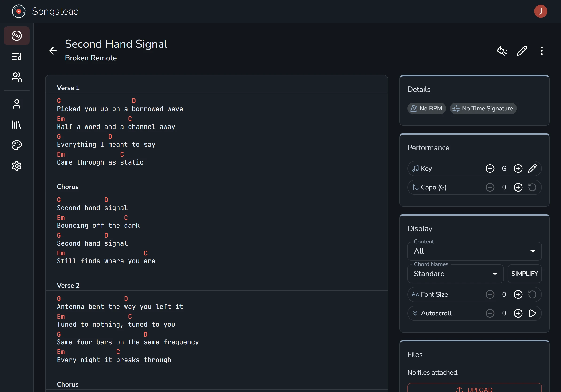This screenshot has height=392, width=561.
Task: Edit the key with pencil icon in Key row
Action: point(532,168)
